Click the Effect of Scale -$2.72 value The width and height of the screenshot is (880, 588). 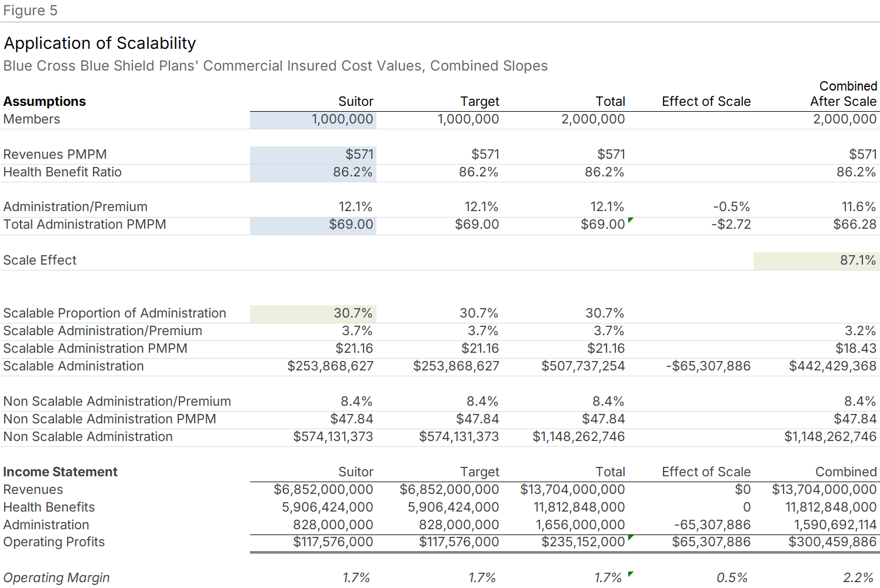click(731, 225)
